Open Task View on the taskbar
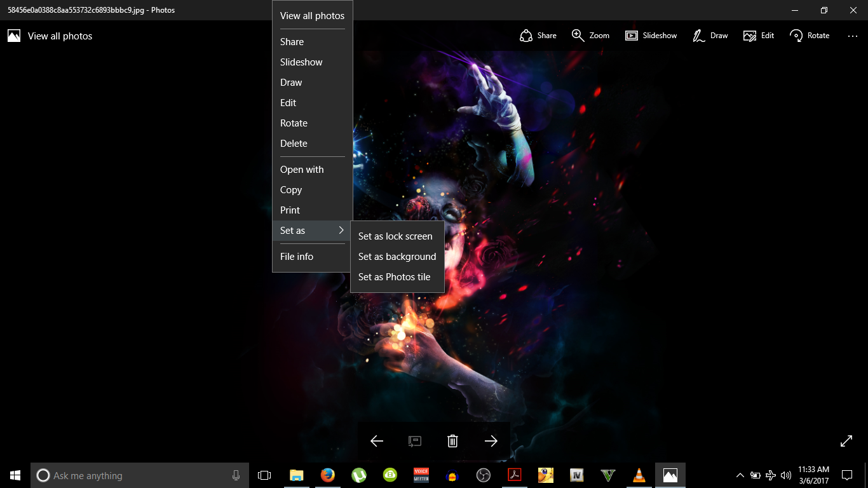Viewport: 868px width, 488px height. point(264,475)
